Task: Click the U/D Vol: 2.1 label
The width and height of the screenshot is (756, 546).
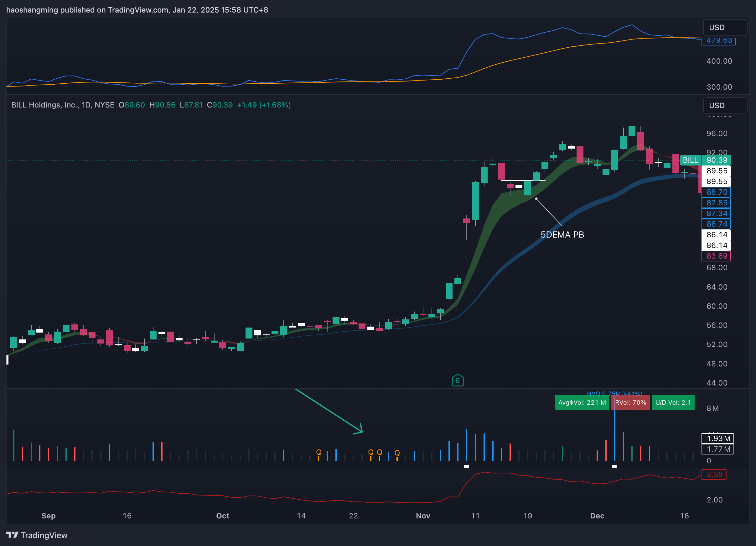Action: pos(673,402)
